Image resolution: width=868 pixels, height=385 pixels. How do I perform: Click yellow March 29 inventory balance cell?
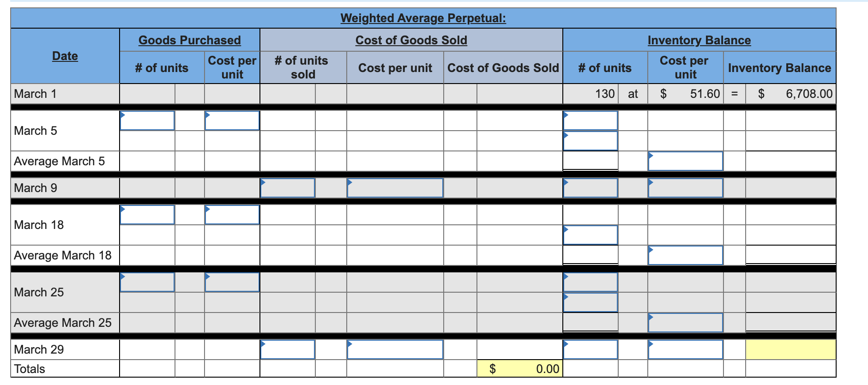point(791,349)
